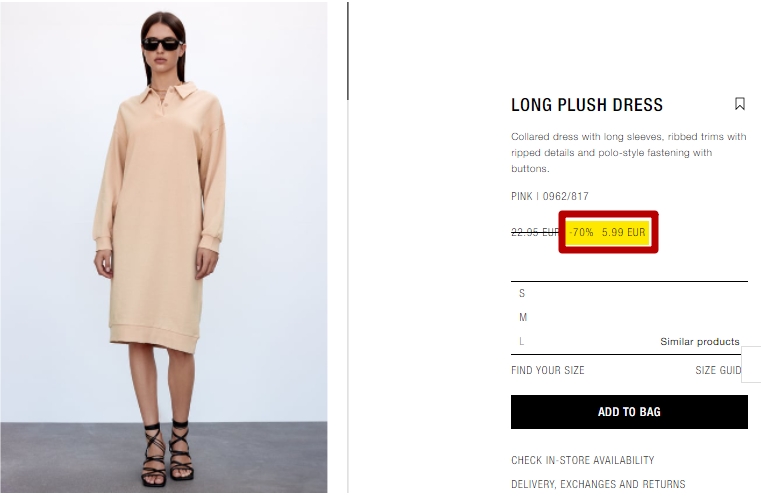Open Similar products link
This screenshot has width=761, height=499.
tap(699, 341)
